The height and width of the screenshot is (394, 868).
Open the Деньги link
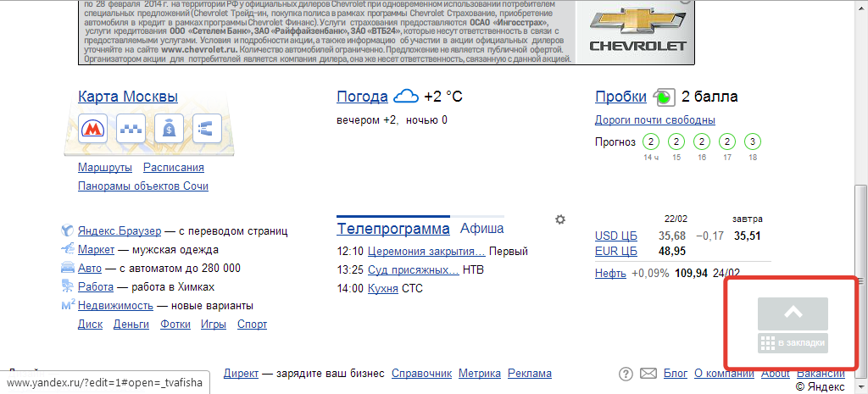tap(131, 325)
